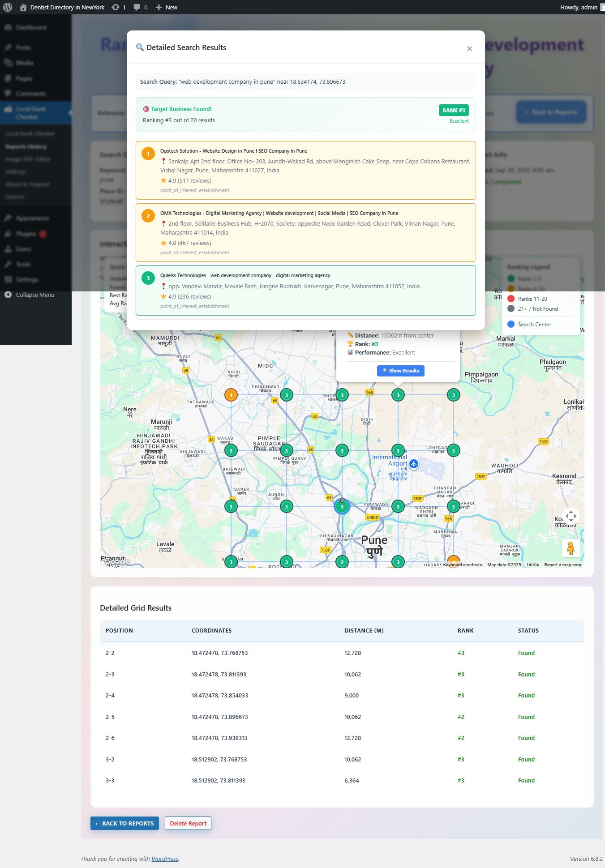605x868 pixels.
Task: Select the Opstech Solution result card
Action: pyautogui.click(x=305, y=170)
